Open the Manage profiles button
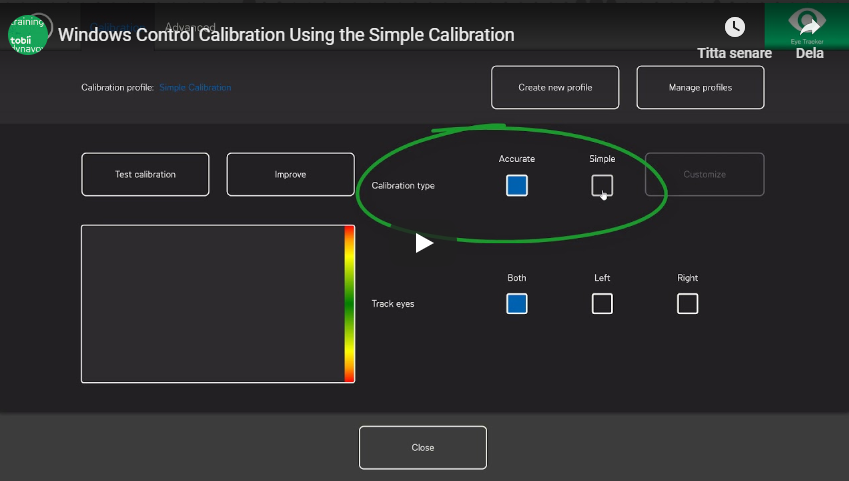 pos(700,87)
